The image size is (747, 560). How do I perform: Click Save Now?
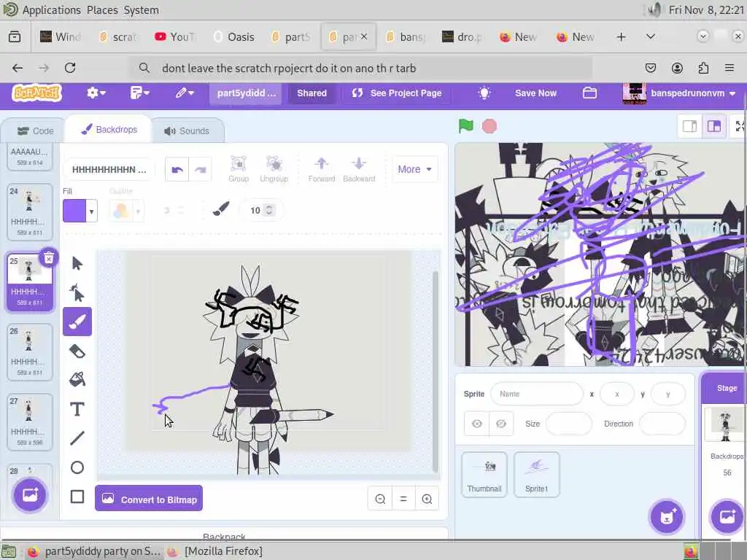[535, 93]
